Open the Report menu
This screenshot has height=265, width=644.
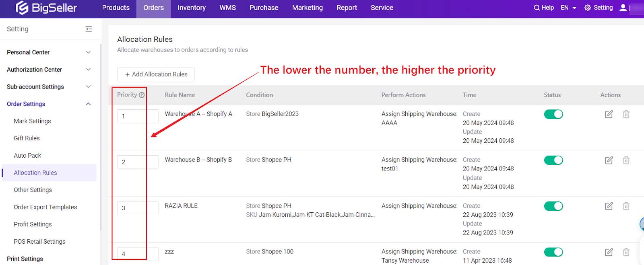click(x=347, y=8)
